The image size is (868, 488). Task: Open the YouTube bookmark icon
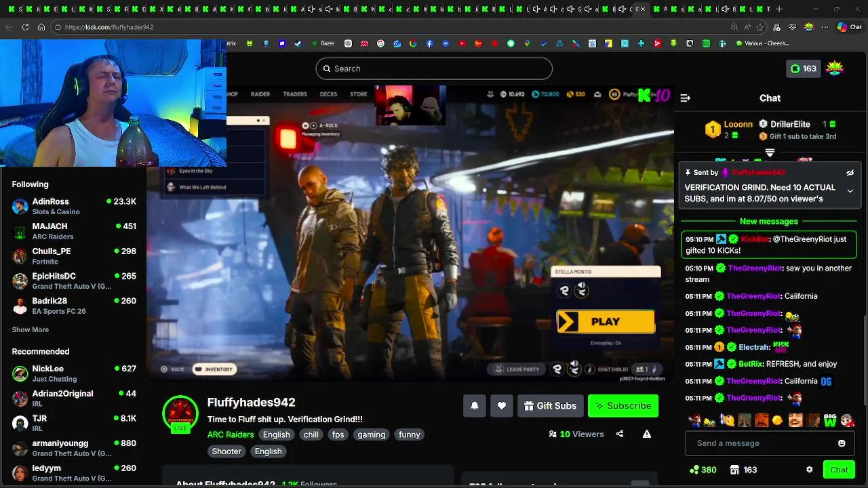[x=462, y=43]
